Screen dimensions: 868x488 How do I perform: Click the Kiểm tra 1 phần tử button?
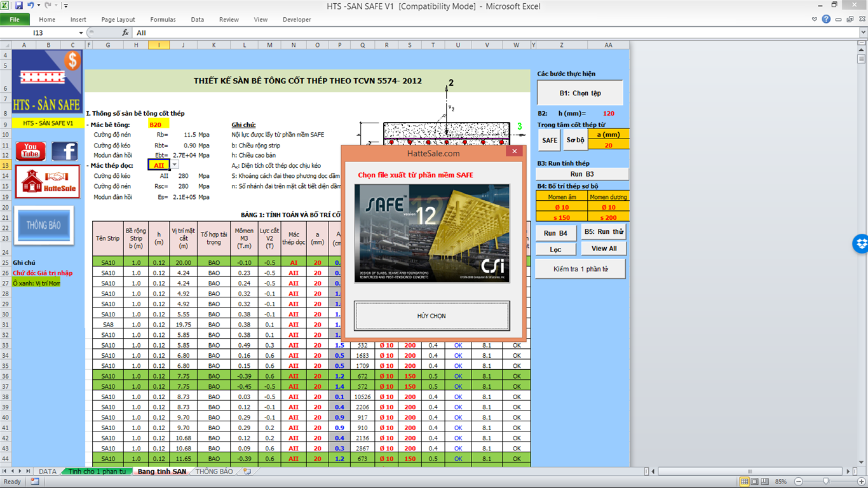(581, 269)
